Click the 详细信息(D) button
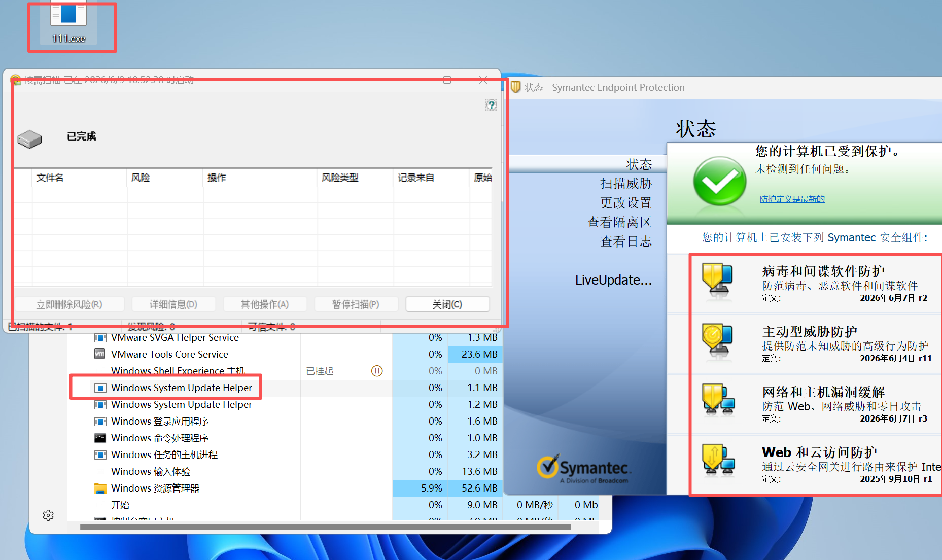Viewport: 942px width, 560px height. click(x=173, y=304)
